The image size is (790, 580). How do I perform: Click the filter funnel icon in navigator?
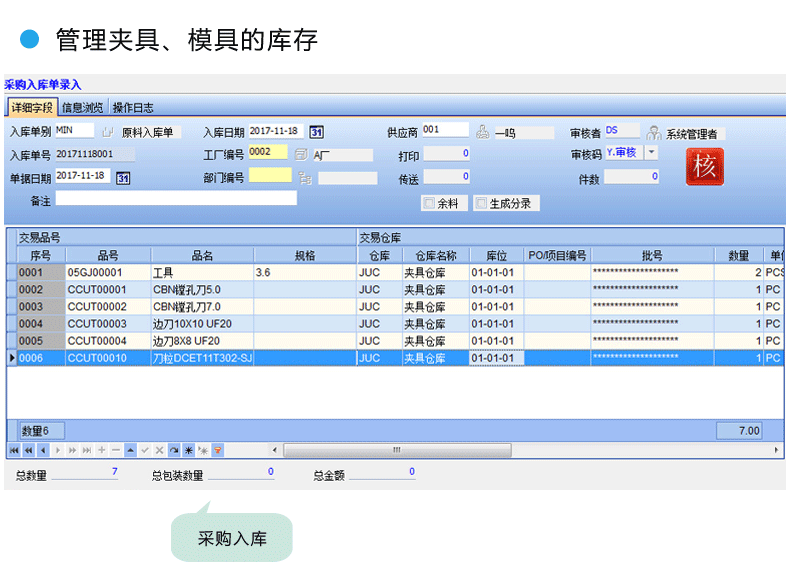click(x=218, y=451)
